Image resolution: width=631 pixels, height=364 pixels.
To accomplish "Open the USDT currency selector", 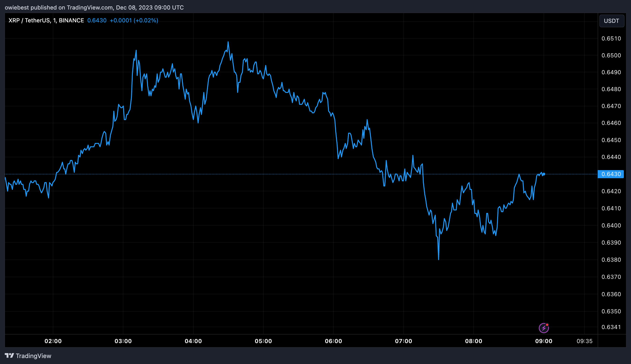I will 611,21.
